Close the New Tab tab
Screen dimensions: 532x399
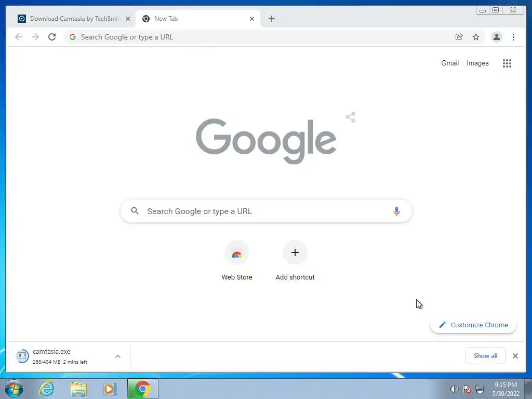click(252, 19)
